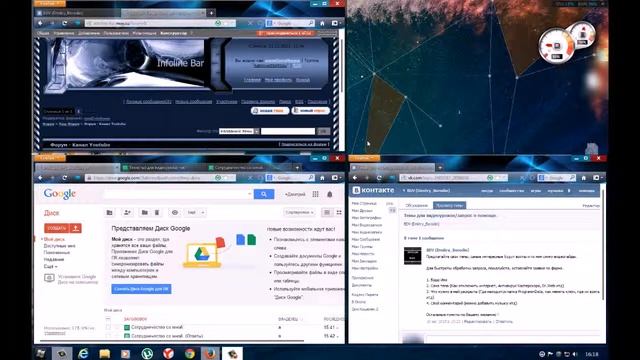
Task: Click the home icon in the VK window
Action: pos(584,178)
